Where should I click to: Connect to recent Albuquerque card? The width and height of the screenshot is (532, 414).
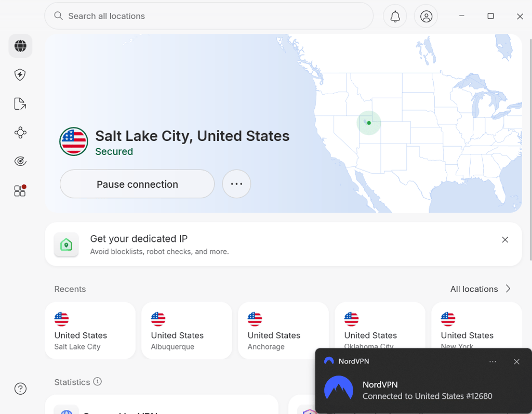(187, 330)
